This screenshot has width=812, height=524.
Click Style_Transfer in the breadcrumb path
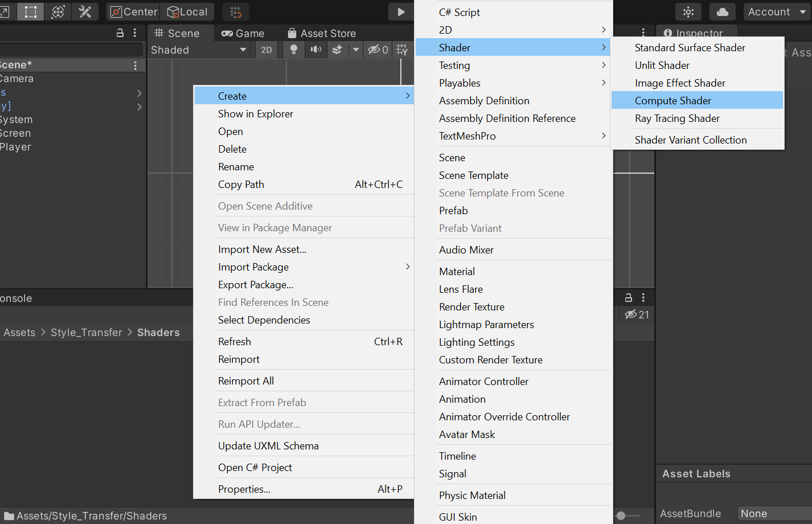click(87, 333)
